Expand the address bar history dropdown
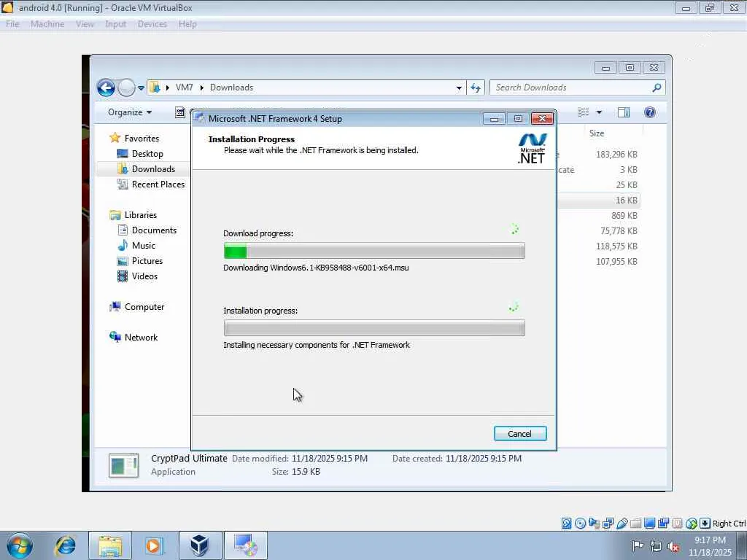This screenshot has height=560, width=747. pos(459,87)
